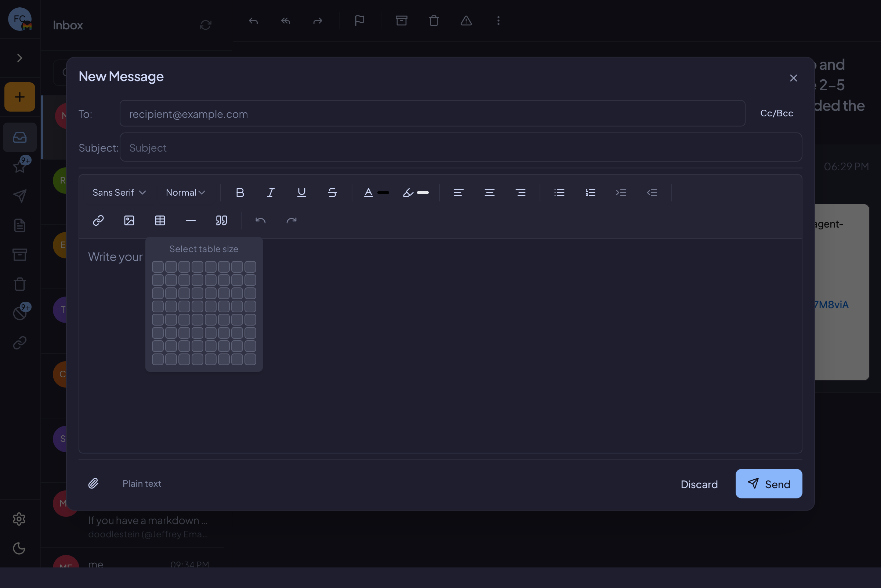Open the Normal paragraph style dropdown

click(x=185, y=192)
